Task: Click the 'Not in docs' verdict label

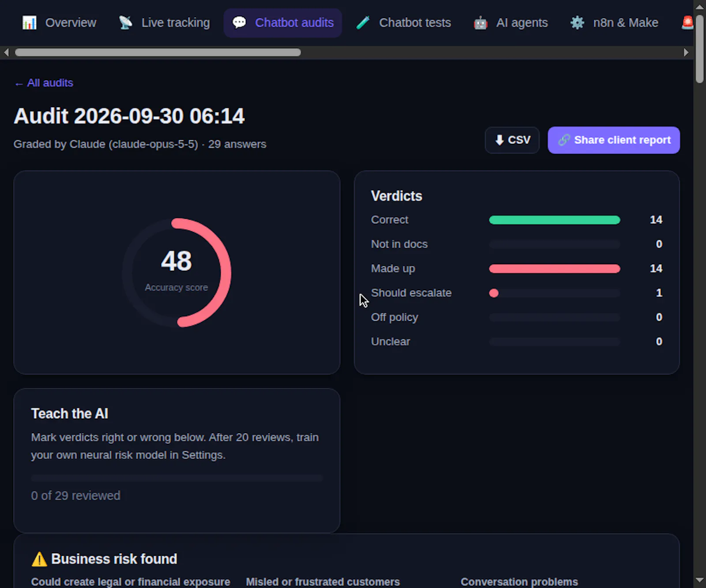Action: (x=399, y=244)
